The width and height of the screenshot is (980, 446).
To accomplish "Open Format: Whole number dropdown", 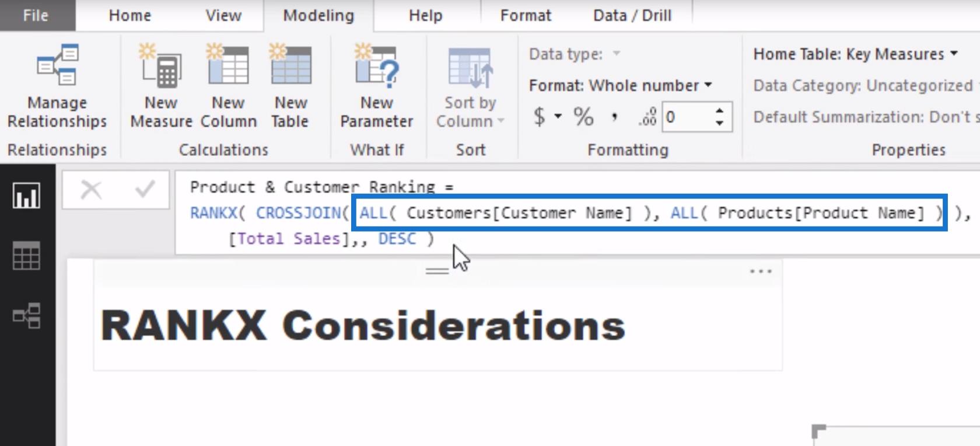I will point(621,85).
